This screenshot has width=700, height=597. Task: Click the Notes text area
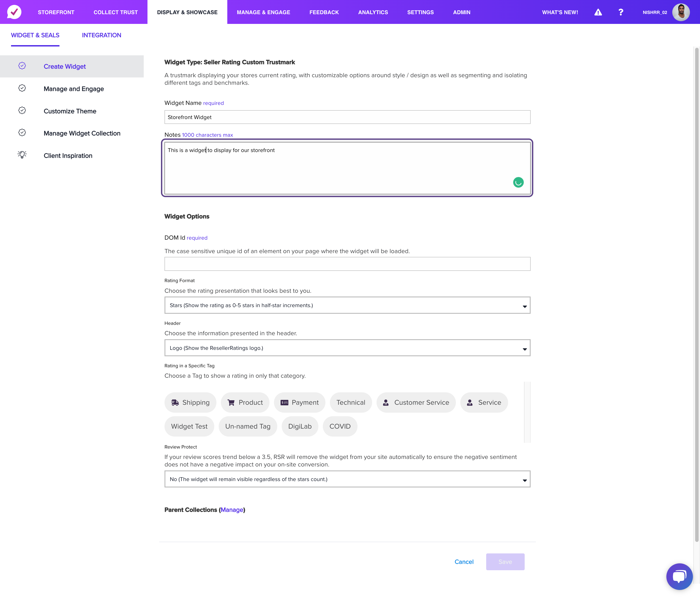pos(347,168)
